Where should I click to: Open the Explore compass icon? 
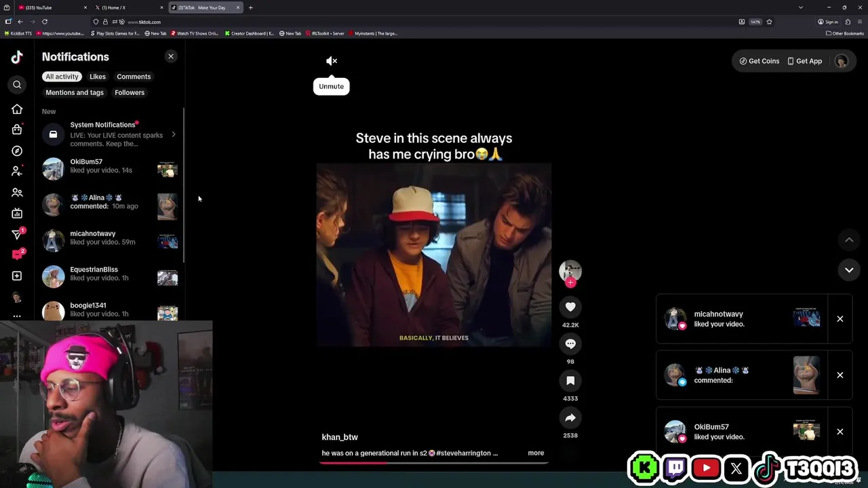tap(17, 150)
